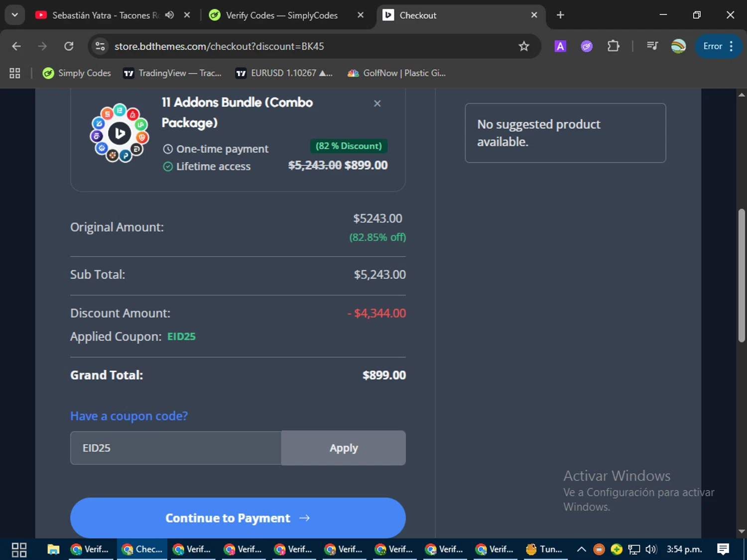Click the Lifetime access text
Viewport: 747px width, 560px height.
click(213, 167)
